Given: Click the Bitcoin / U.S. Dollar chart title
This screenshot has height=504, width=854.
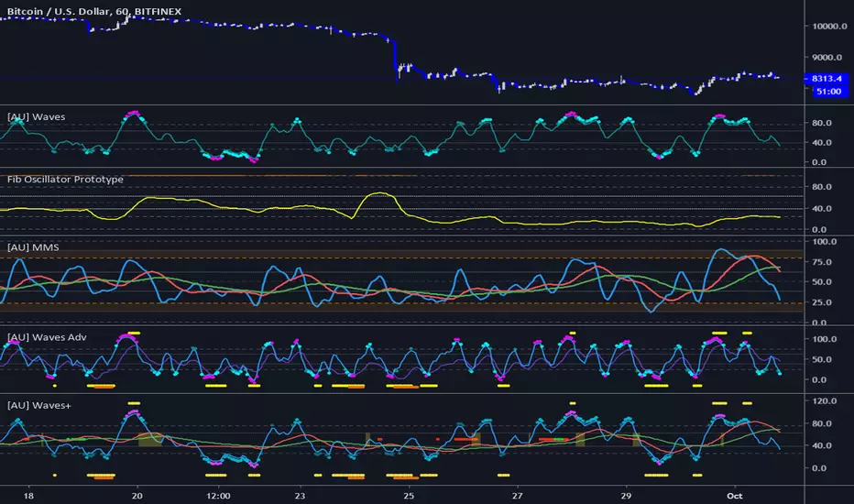Looking at the screenshot, I should click(x=94, y=11).
